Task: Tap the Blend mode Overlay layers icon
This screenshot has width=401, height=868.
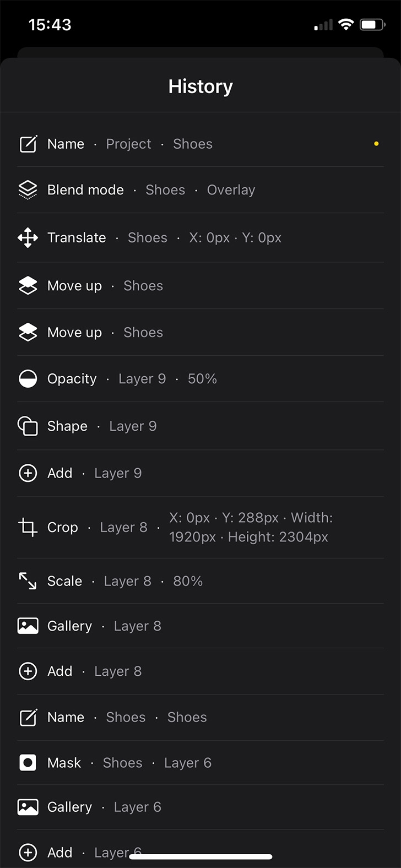Action: click(x=28, y=190)
